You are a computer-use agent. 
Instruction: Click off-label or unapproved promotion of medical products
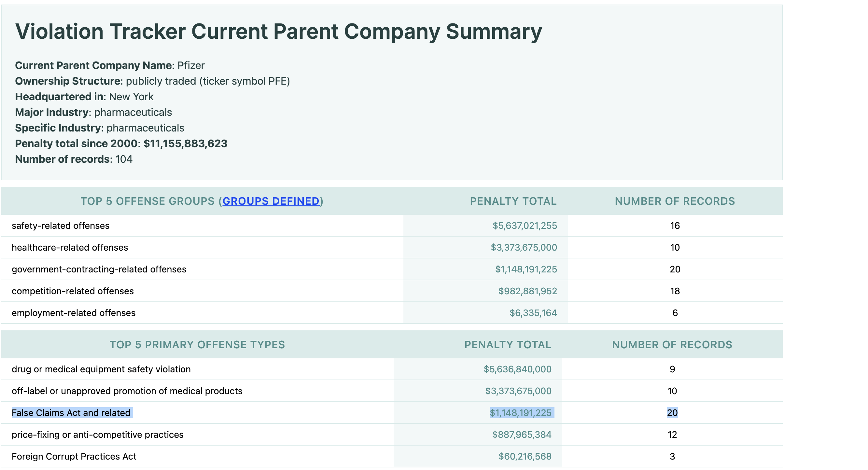tap(127, 391)
